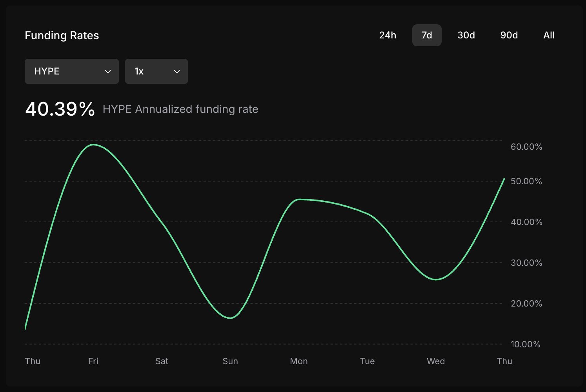The width and height of the screenshot is (586, 392).
Task: Click the 40.00% axis label
Action: pos(526,222)
